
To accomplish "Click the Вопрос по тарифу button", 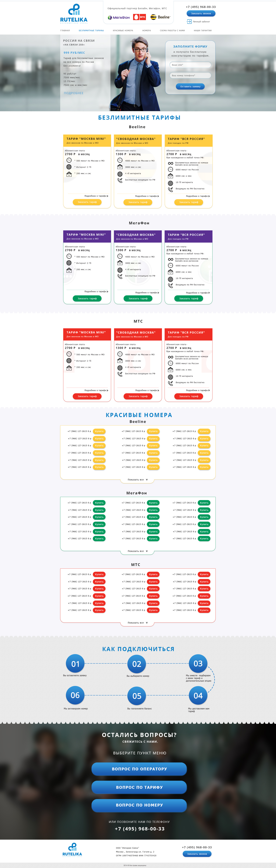I will tap(139, 788).
